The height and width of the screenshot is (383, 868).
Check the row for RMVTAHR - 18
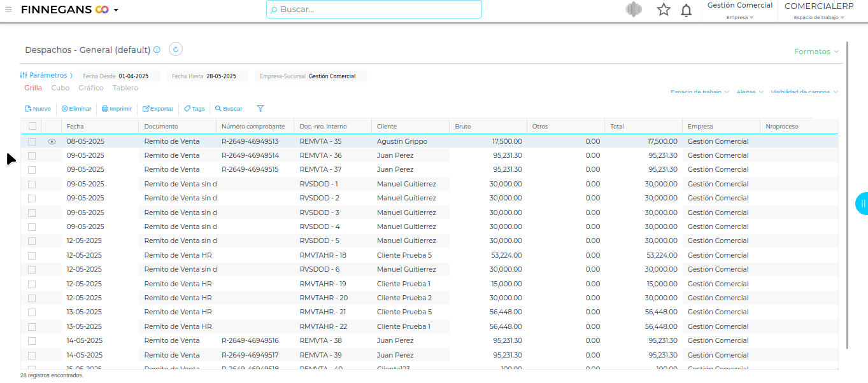point(32,256)
